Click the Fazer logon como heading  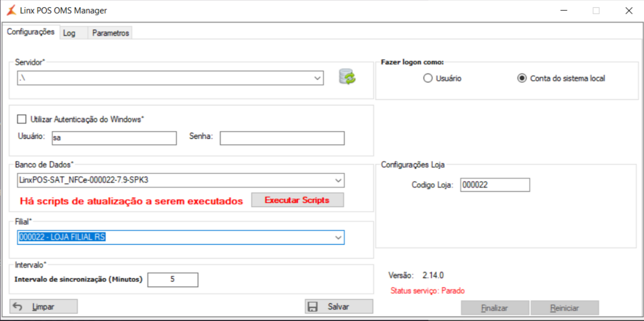click(412, 63)
